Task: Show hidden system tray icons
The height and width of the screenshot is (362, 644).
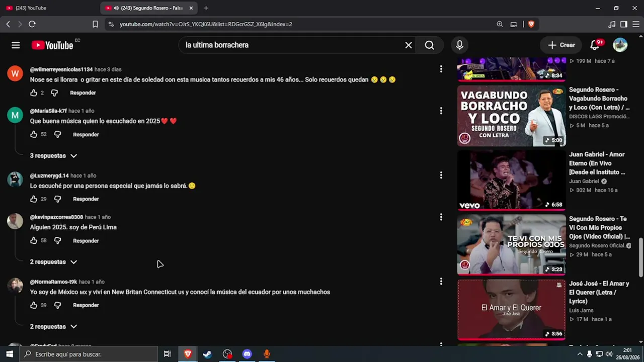Action: [580, 354]
